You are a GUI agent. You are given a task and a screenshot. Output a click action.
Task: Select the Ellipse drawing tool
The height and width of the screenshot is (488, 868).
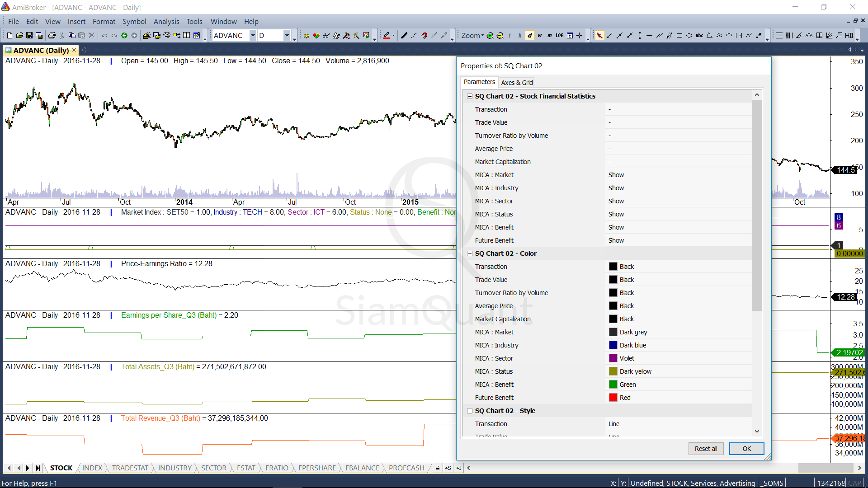(x=689, y=35)
